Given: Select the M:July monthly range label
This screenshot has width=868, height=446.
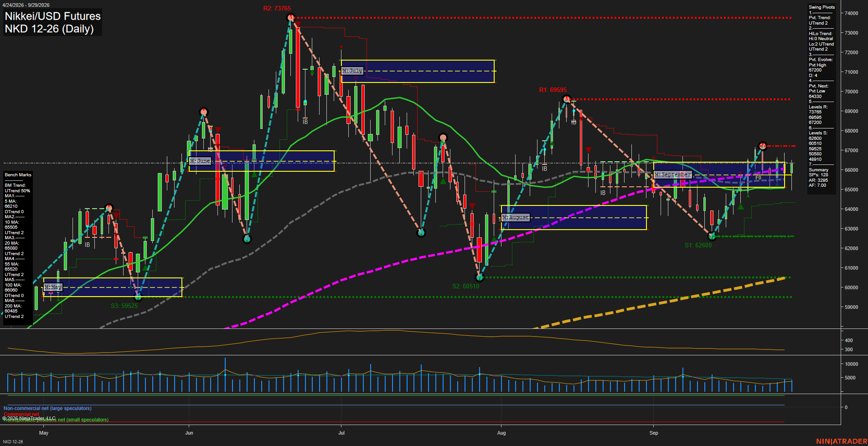Looking at the screenshot, I should [352, 71].
